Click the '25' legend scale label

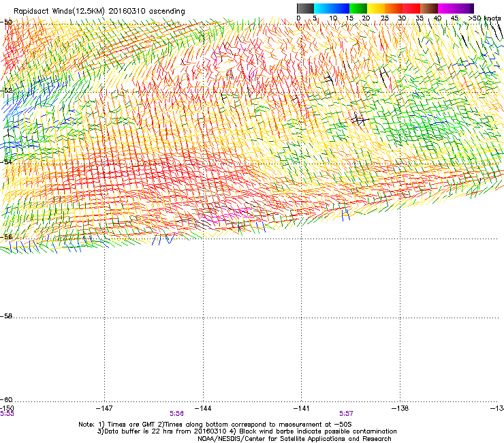[x=385, y=18]
